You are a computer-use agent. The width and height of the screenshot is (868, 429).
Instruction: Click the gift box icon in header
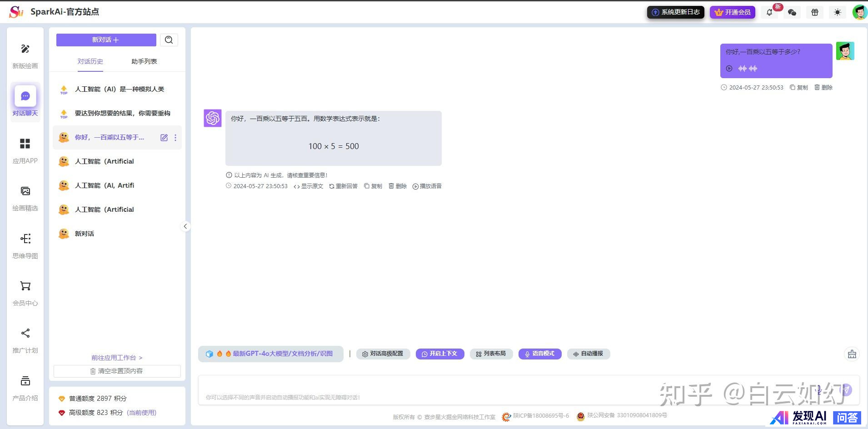tap(815, 12)
